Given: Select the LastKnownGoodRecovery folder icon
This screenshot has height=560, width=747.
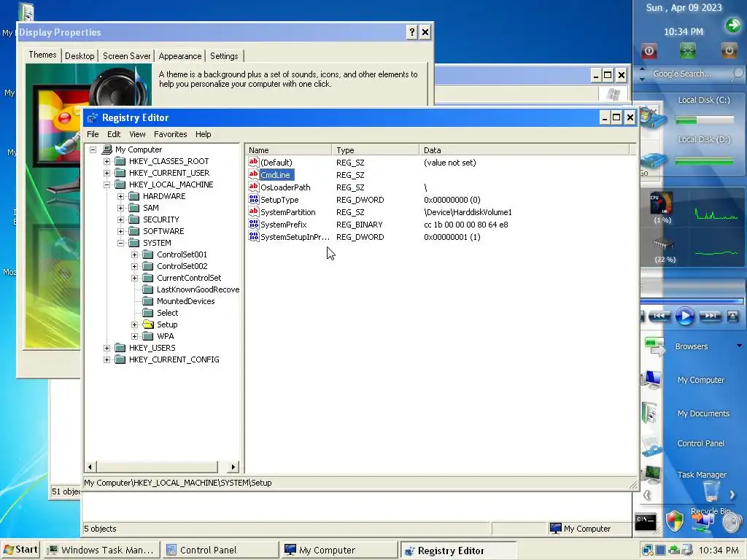Looking at the screenshot, I should [x=148, y=289].
